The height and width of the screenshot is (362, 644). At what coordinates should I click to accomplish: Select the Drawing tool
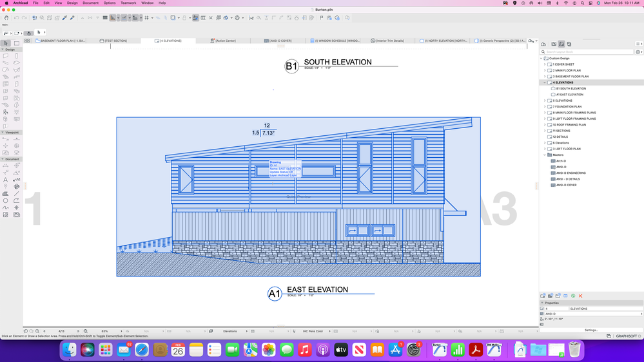pos(16,214)
